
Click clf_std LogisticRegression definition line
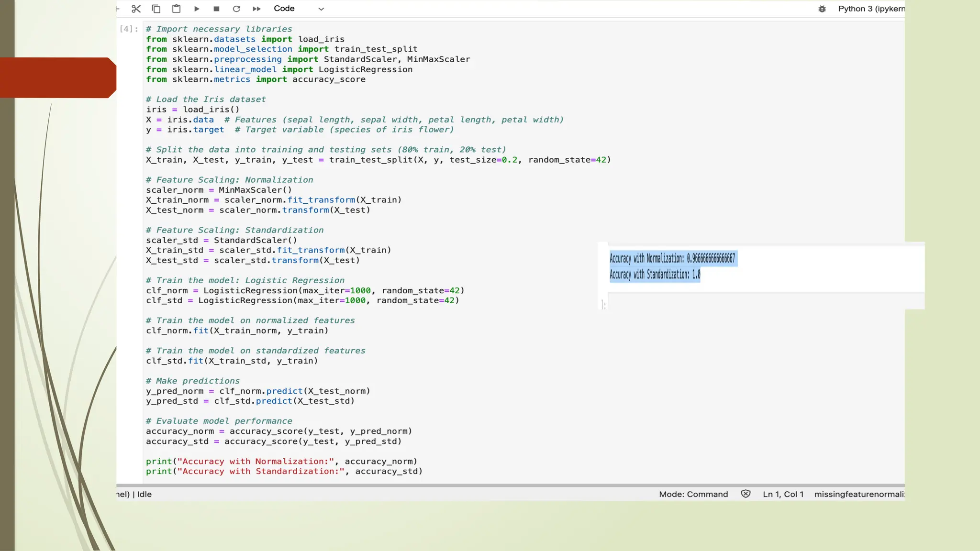302,300
